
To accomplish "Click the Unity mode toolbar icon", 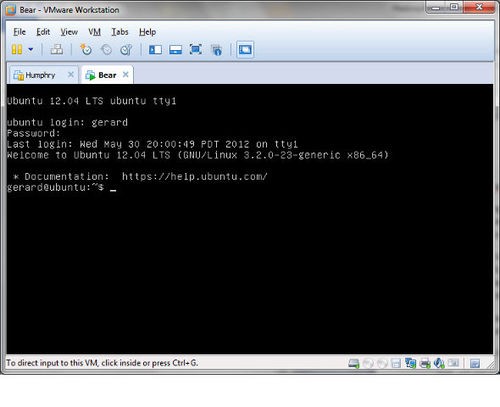I will [x=217, y=50].
